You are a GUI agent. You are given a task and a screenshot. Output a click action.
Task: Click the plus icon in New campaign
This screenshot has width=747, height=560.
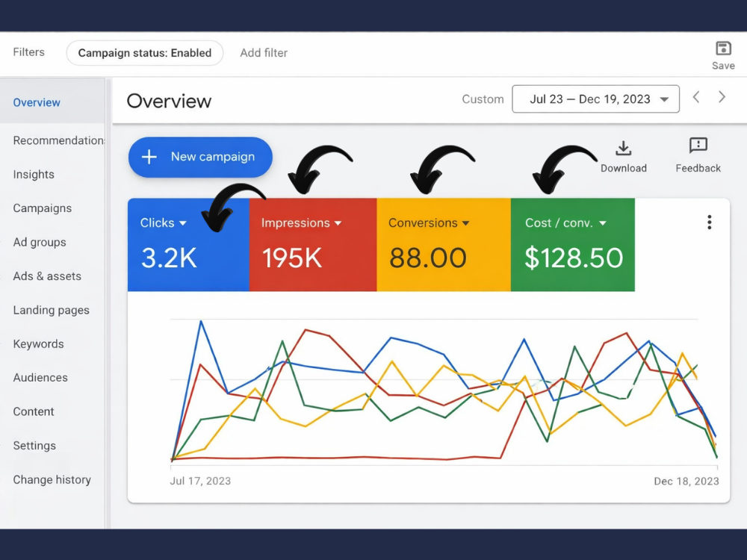pyautogui.click(x=149, y=157)
